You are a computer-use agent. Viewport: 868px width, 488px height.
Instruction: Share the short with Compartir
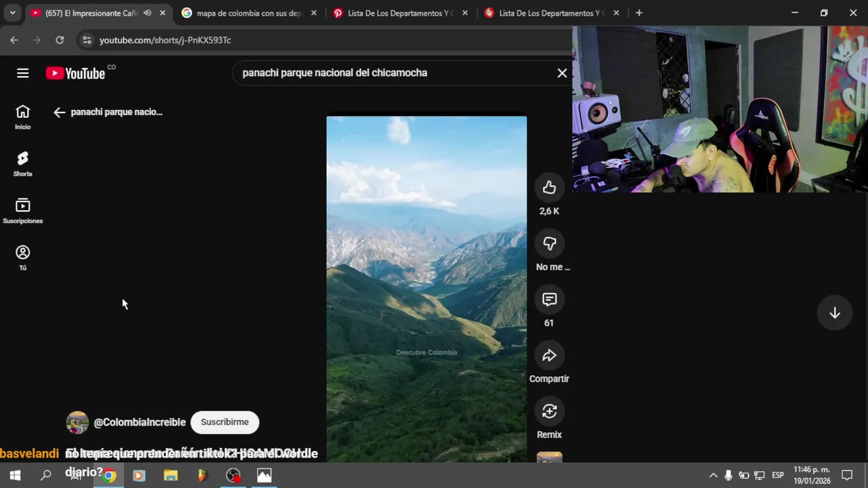coord(549,355)
